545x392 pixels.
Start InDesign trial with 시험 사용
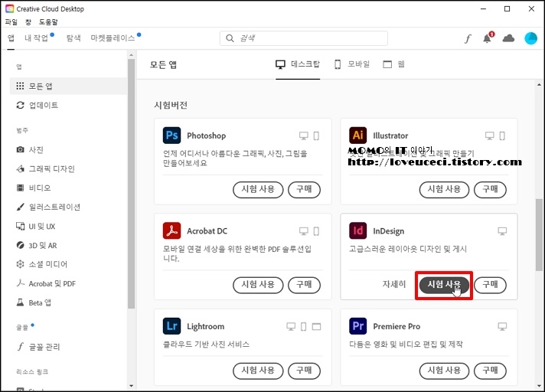444,285
